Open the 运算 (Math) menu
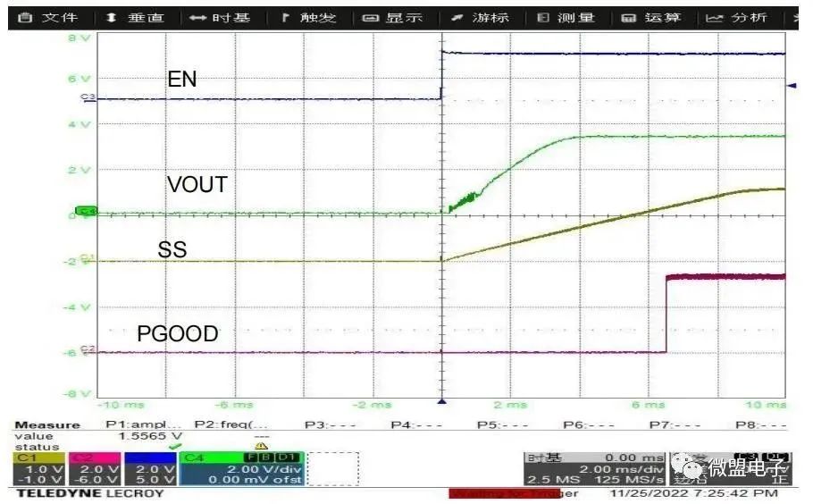 [651, 18]
